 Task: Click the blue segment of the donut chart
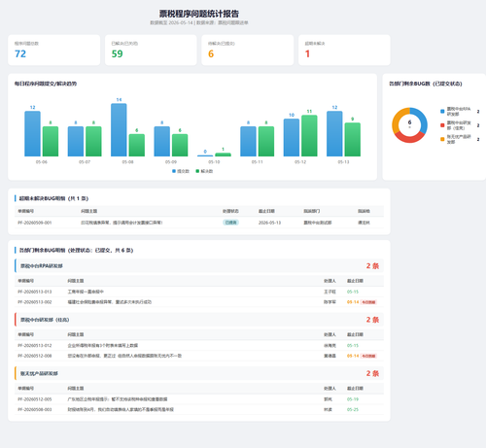421,119
